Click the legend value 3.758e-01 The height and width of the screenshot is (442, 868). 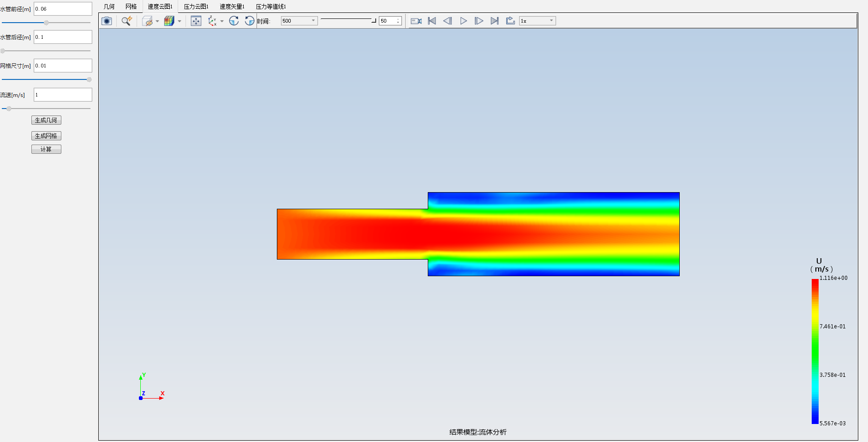[x=832, y=375]
